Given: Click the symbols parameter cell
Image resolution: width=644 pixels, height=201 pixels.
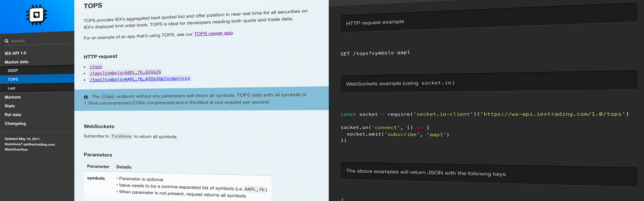Looking at the screenshot, I should [x=96, y=178].
